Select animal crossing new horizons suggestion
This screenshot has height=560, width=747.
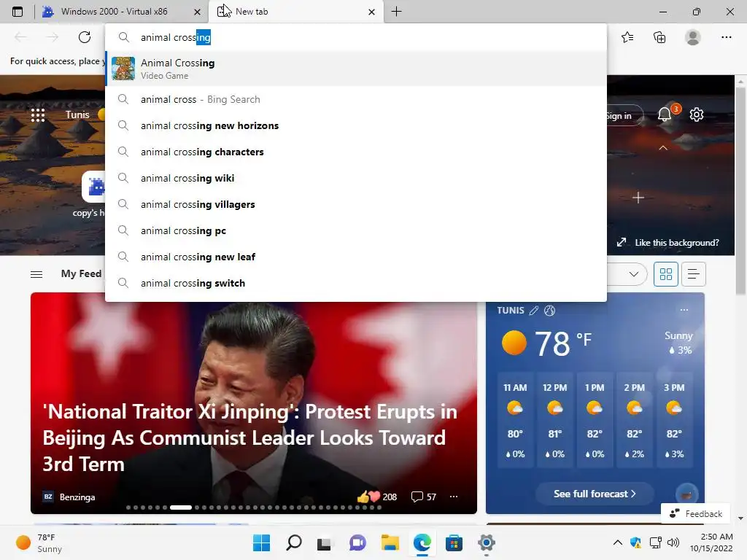click(x=356, y=125)
